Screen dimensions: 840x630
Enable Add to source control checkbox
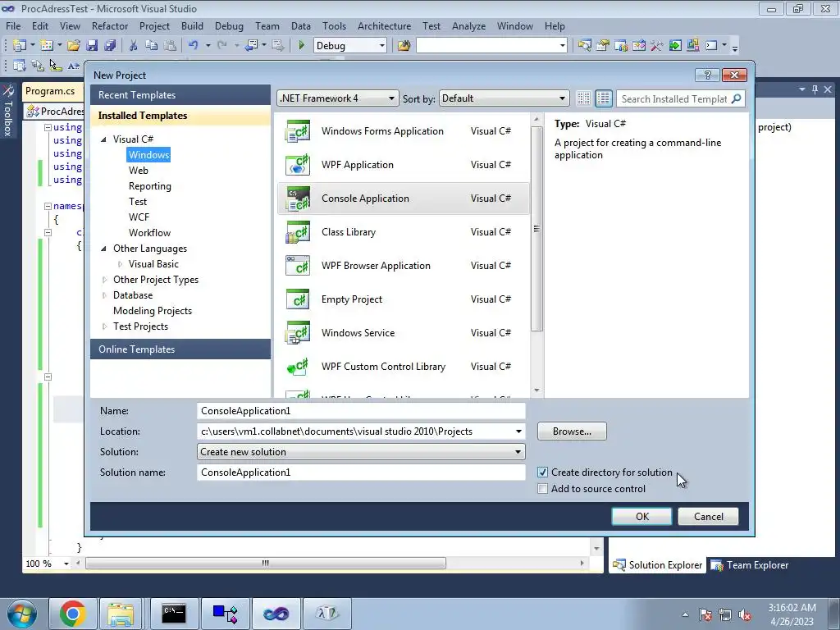[x=542, y=489]
